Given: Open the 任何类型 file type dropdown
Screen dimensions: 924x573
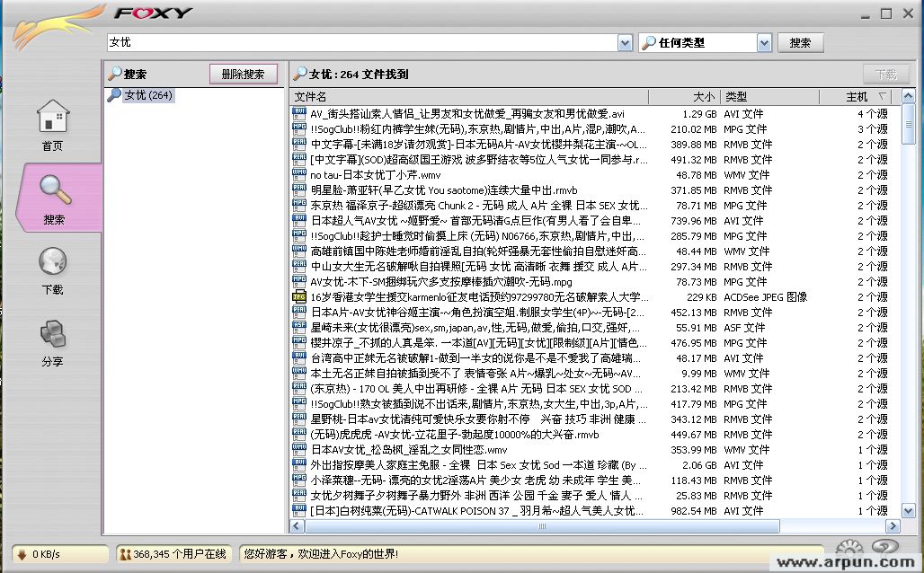Looking at the screenshot, I should click(x=764, y=43).
